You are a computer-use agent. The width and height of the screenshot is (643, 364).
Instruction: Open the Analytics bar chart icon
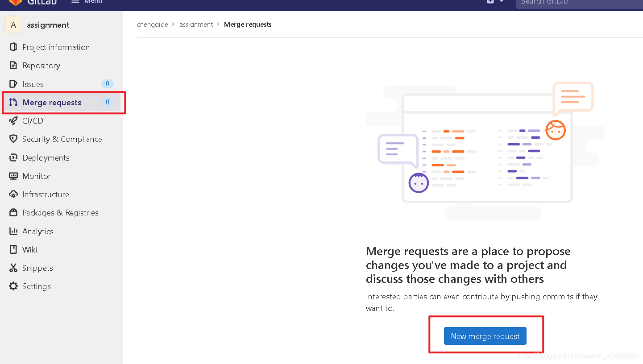tap(13, 231)
